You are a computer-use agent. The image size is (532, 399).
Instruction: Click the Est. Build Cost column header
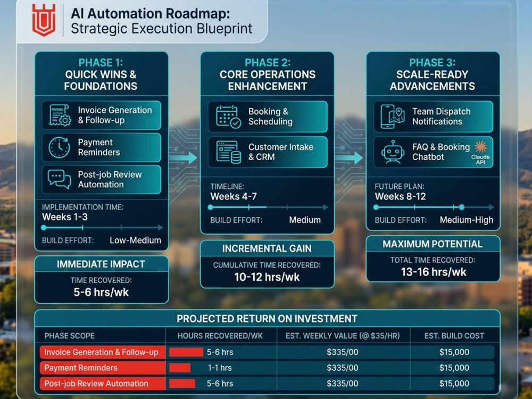(x=454, y=336)
